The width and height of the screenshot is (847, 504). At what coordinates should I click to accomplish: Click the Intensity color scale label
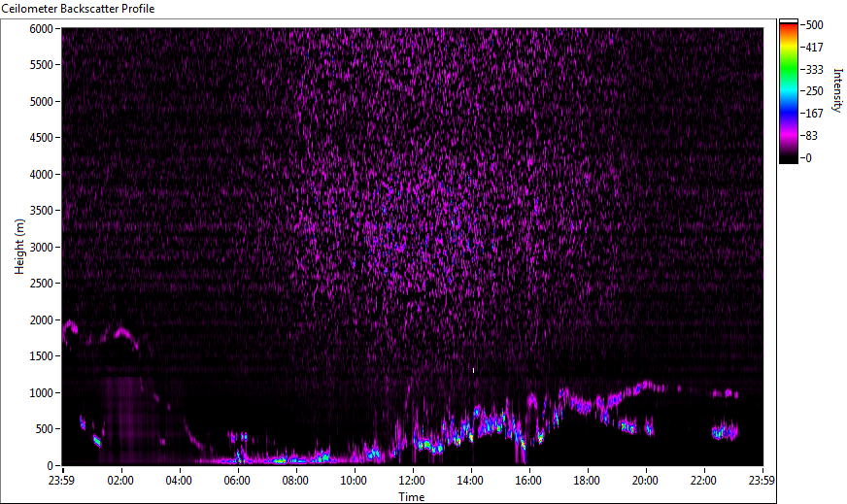click(x=838, y=90)
